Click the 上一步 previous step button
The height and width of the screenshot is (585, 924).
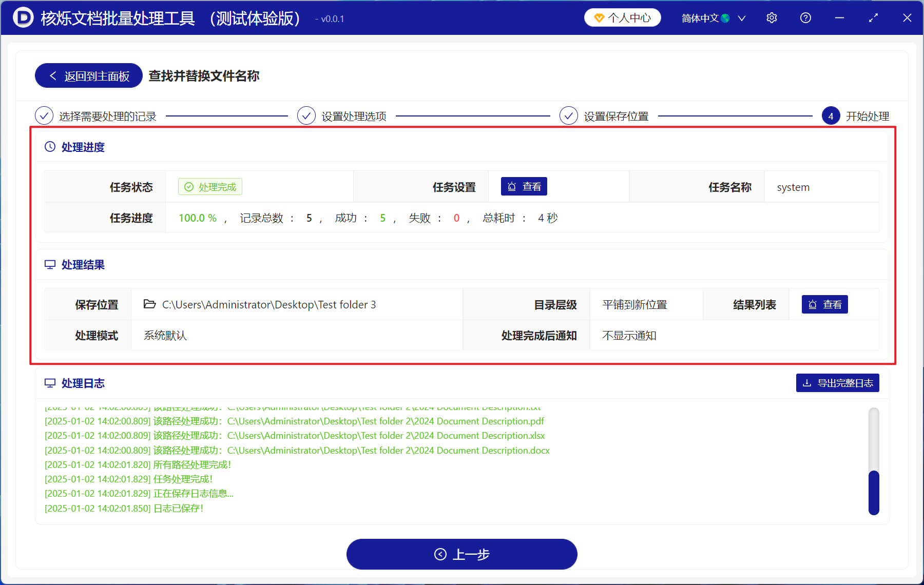[461, 554]
